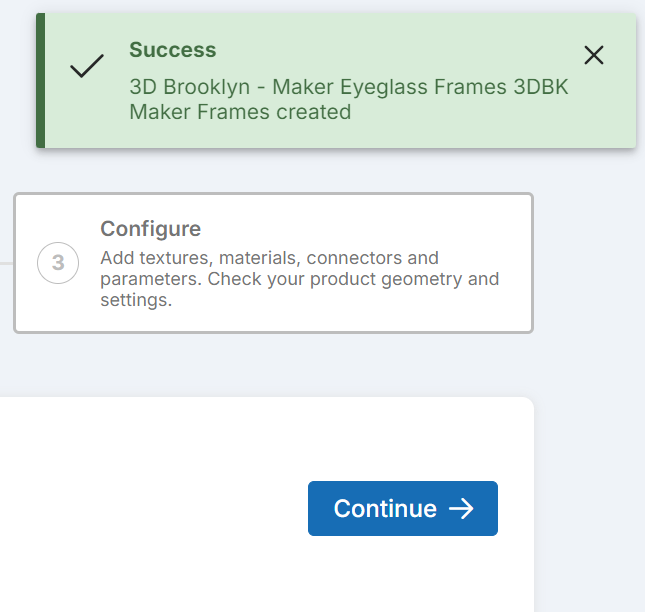
Task: Click the "Continue" label text
Action: click(385, 509)
